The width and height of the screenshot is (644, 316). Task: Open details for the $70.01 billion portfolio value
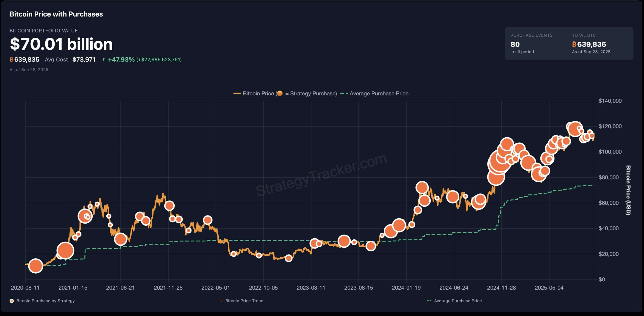click(x=61, y=44)
